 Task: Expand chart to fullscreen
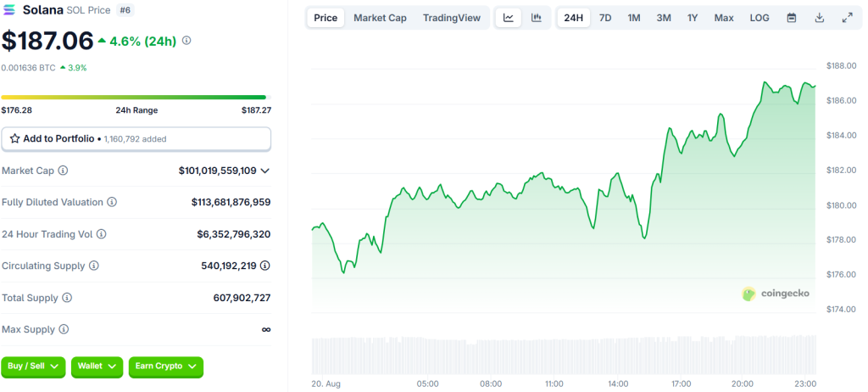click(847, 18)
